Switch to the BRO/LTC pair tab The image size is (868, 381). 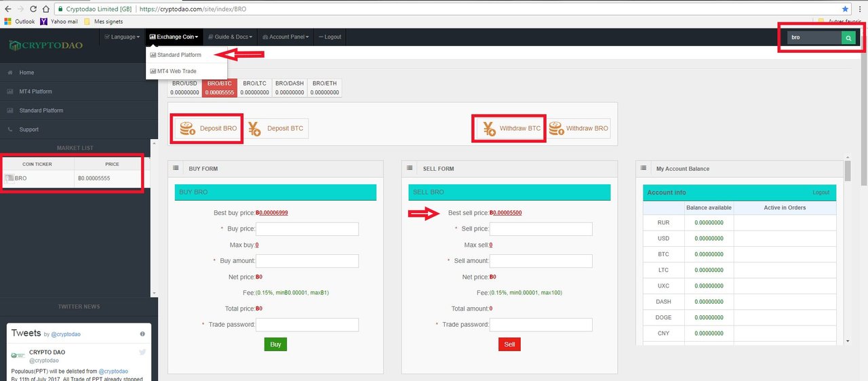(254, 87)
